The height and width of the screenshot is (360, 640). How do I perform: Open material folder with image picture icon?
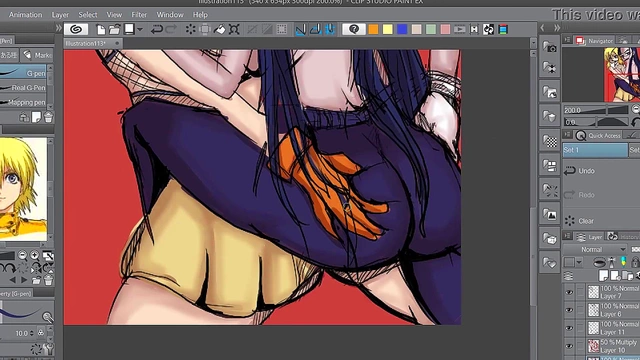[549, 214]
